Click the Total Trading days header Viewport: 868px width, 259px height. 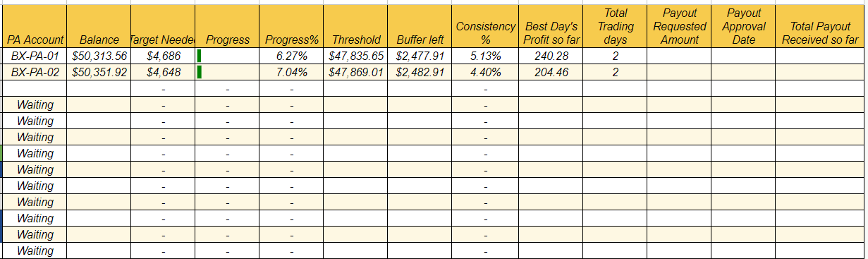click(x=615, y=27)
